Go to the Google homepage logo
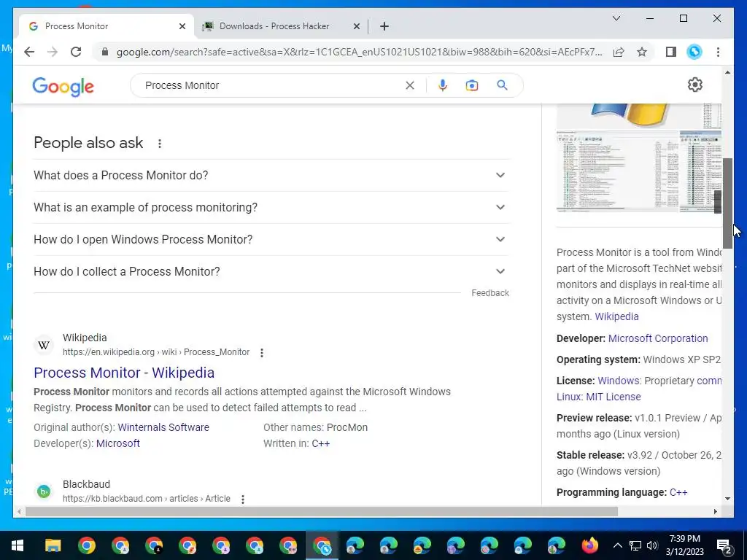Image resolution: width=747 pixels, height=560 pixels. [63, 87]
